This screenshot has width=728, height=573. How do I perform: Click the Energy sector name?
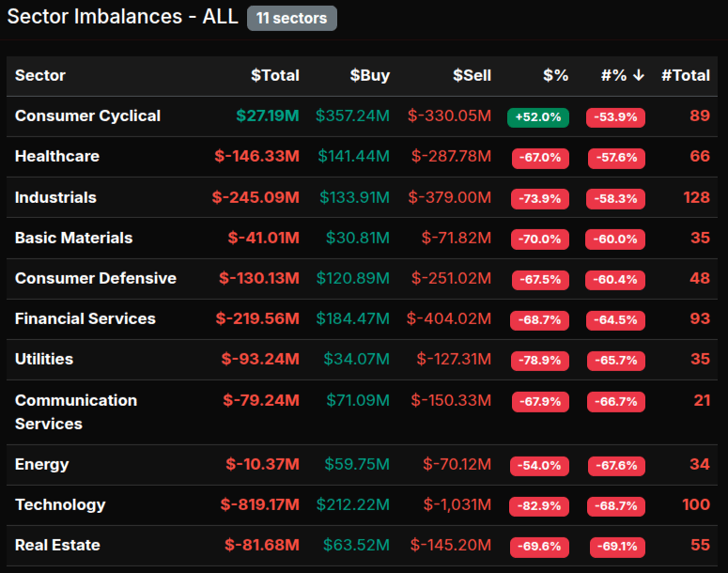pyautogui.click(x=41, y=464)
